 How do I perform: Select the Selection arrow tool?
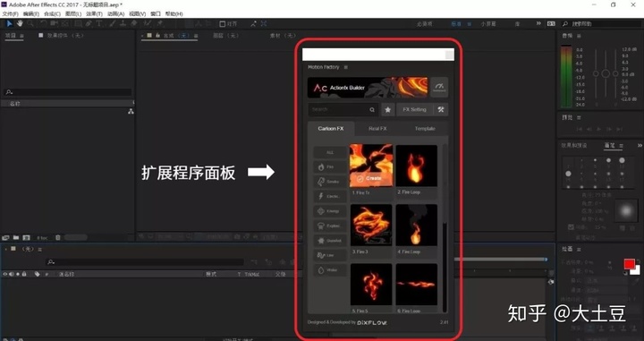coord(10,24)
